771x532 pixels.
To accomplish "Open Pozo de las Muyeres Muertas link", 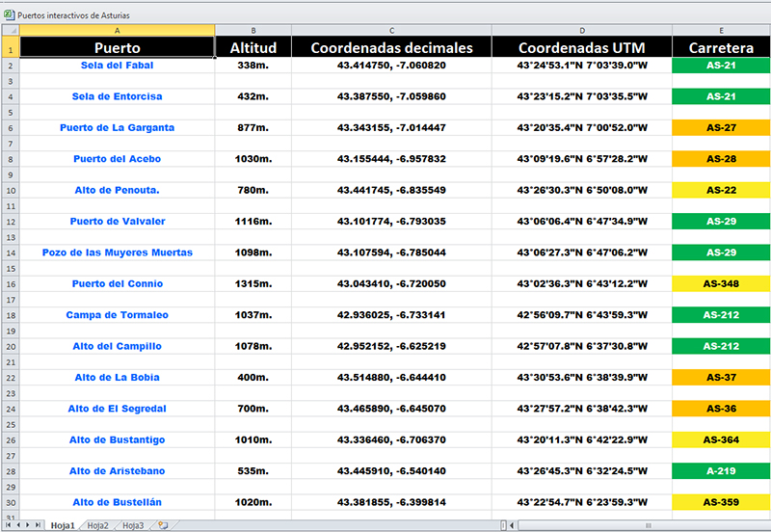I will (117, 253).
